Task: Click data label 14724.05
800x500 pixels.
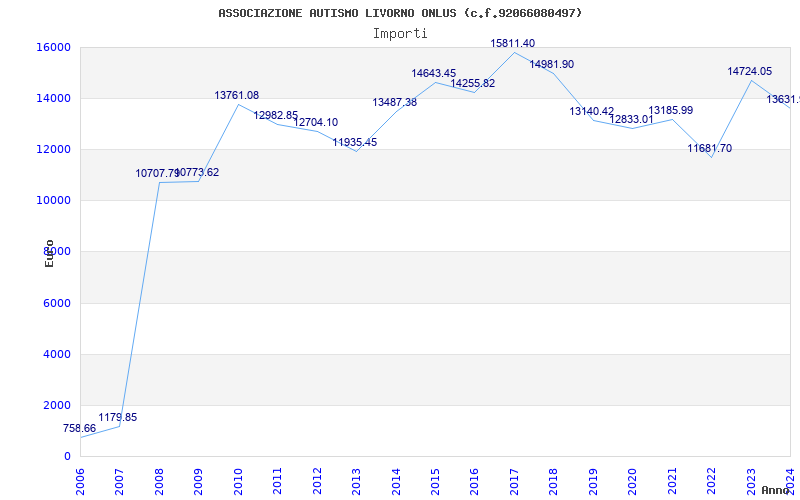Action: [749, 71]
